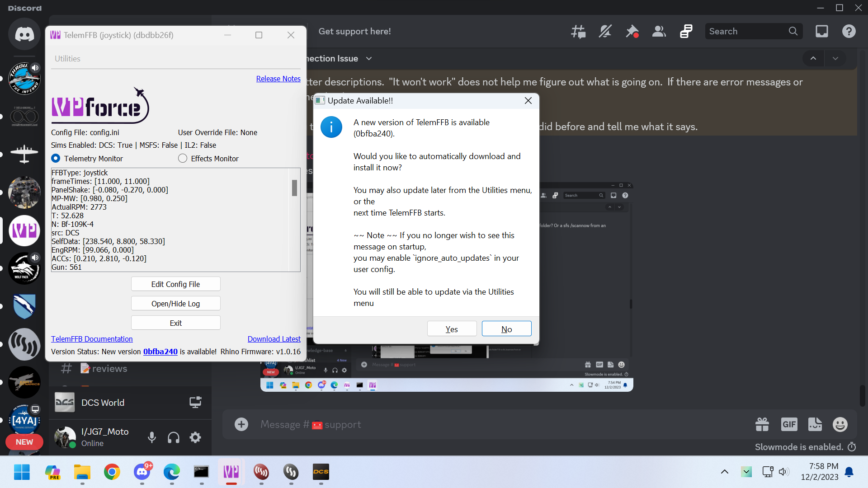Open the Discord inbox icon

tap(821, 31)
